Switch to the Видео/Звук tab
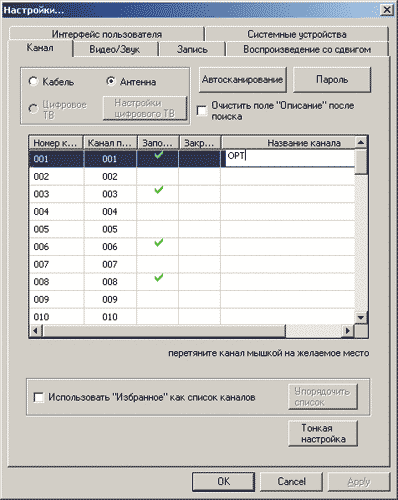The image size is (398, 500). (x=115, y=49)
